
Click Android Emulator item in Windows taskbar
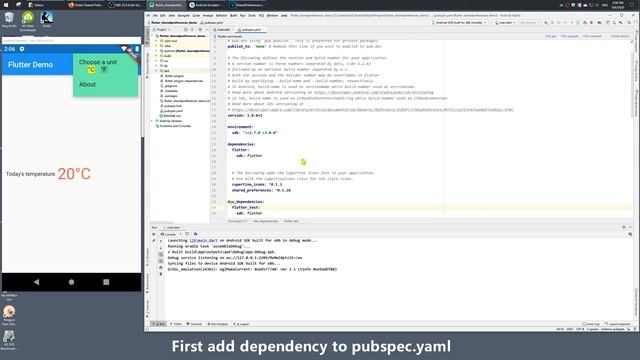[x=207, y=5]
